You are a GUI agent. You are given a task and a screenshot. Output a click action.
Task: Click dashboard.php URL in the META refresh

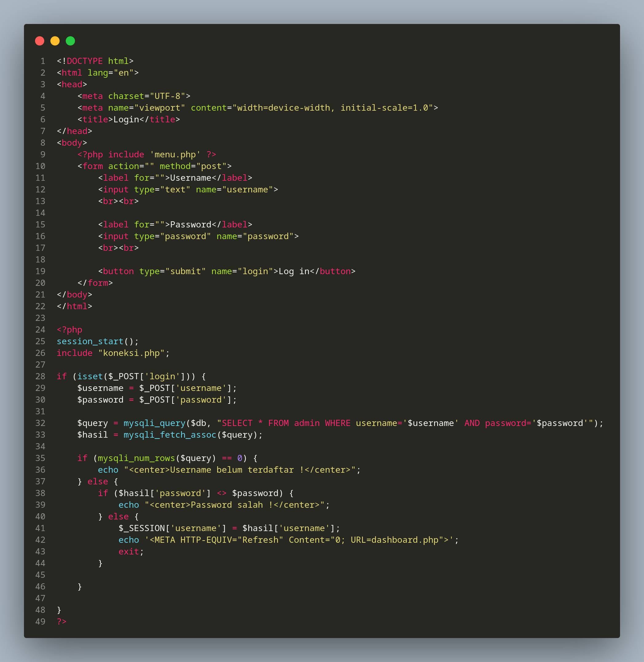[x=405, y=540]
